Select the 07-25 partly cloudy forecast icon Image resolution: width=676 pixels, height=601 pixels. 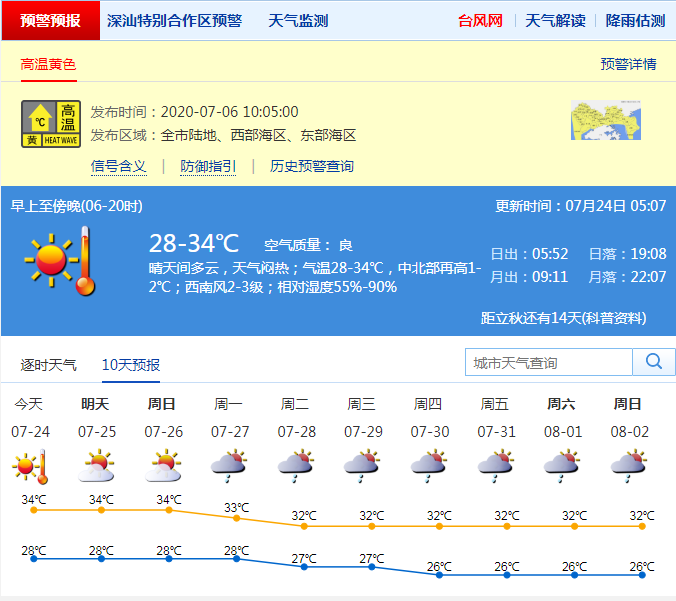(x=98, y=467)
